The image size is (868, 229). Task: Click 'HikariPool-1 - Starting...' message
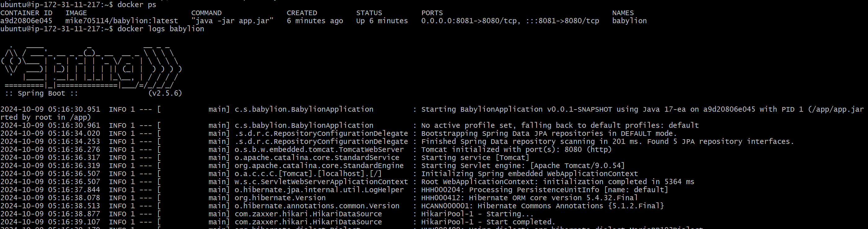477,214
